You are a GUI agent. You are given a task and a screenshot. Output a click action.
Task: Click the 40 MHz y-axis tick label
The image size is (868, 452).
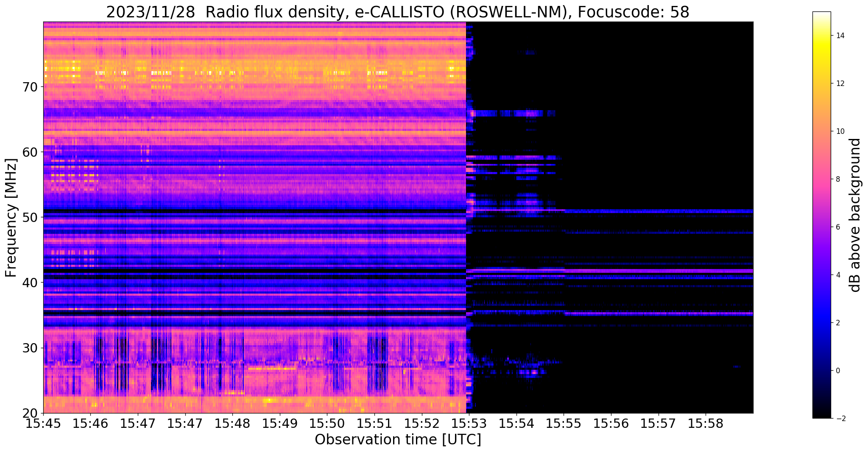point(30,283)
